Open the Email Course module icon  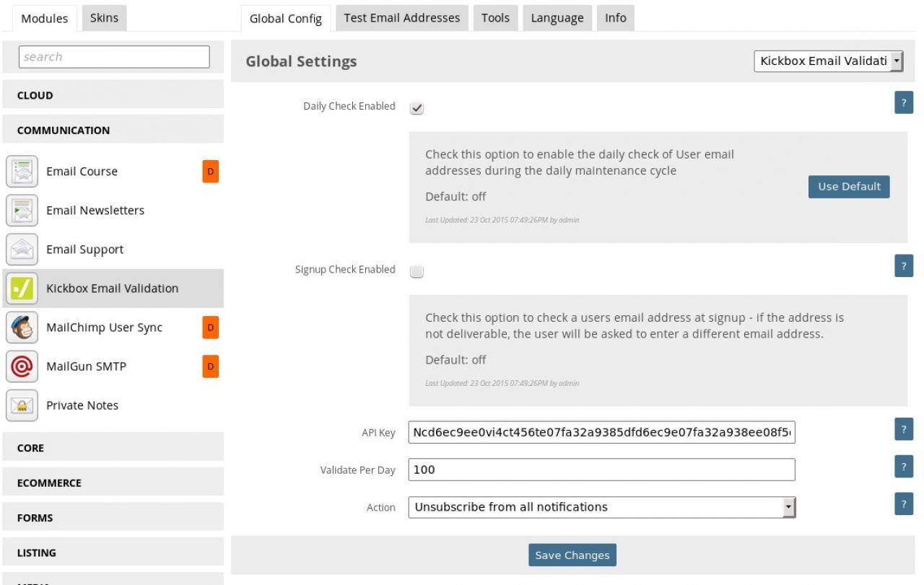coord(22,172)
